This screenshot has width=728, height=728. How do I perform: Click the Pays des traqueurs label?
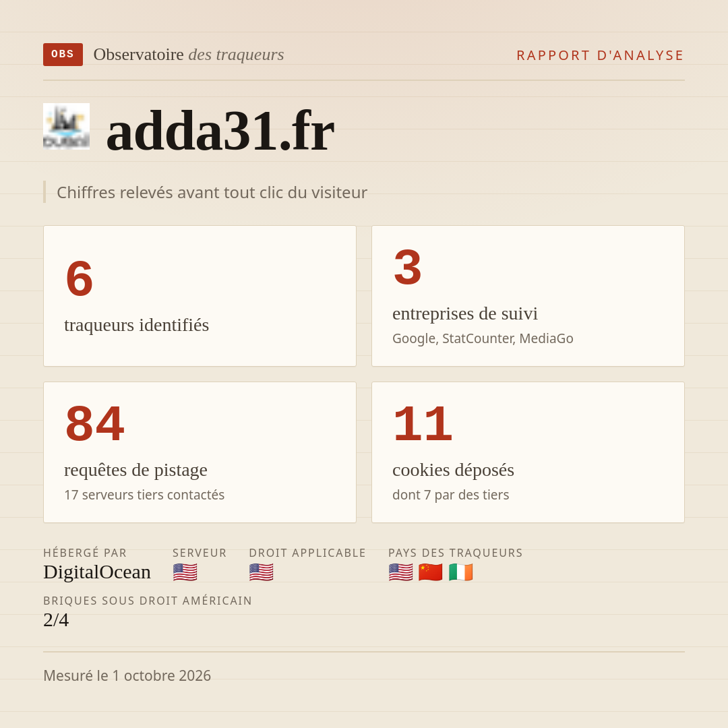[456, 553]
